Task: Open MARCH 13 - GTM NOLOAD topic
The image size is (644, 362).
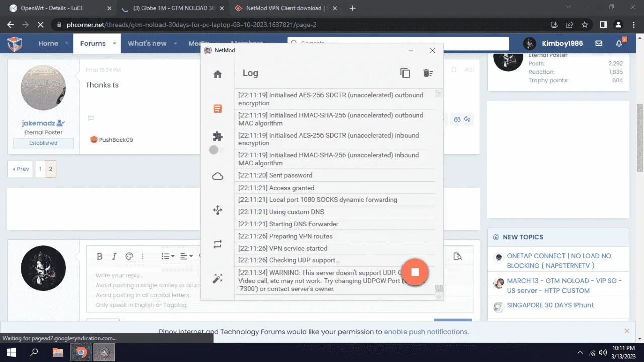Action: [564, 285]
